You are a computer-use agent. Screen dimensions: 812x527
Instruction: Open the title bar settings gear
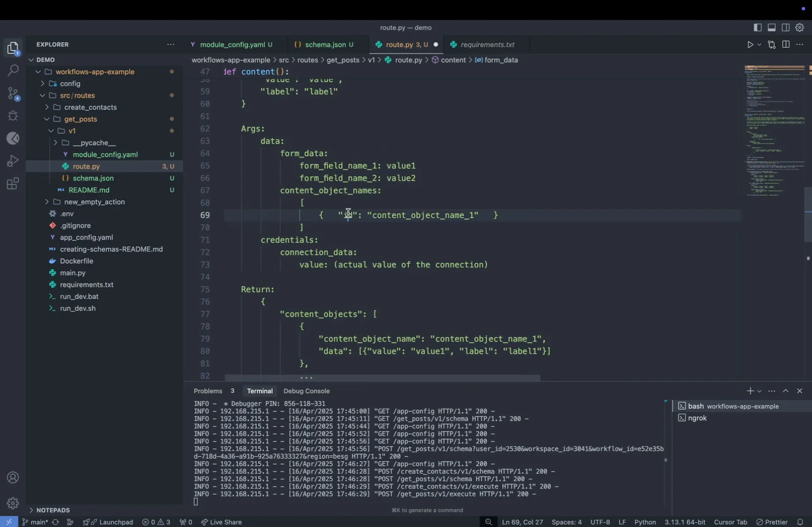click(800, 27)
